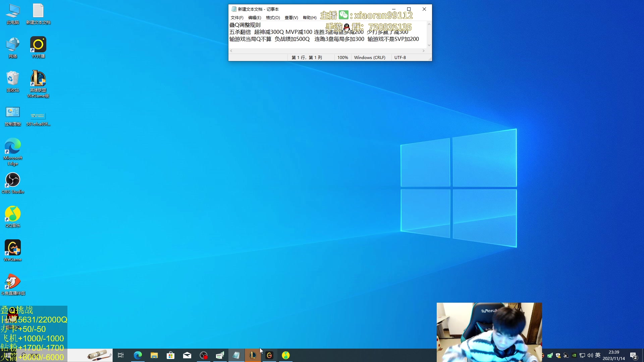
Task: Select the QQ音乐 desktop shortcut
Action: [x=13, y=217]
